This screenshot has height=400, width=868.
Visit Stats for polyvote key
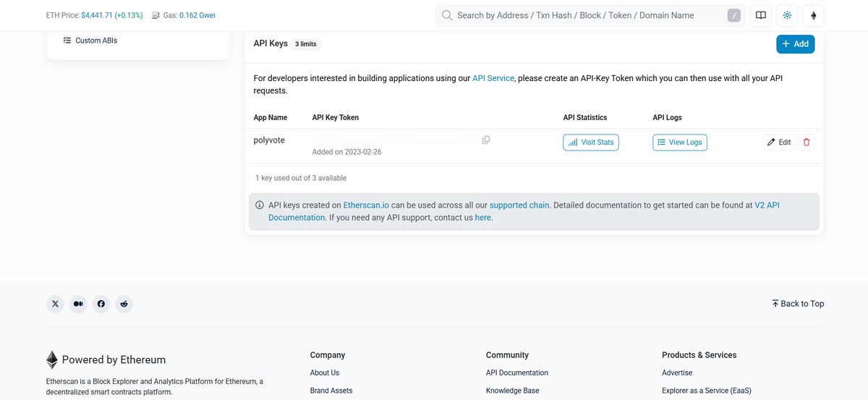pos(591,142)
